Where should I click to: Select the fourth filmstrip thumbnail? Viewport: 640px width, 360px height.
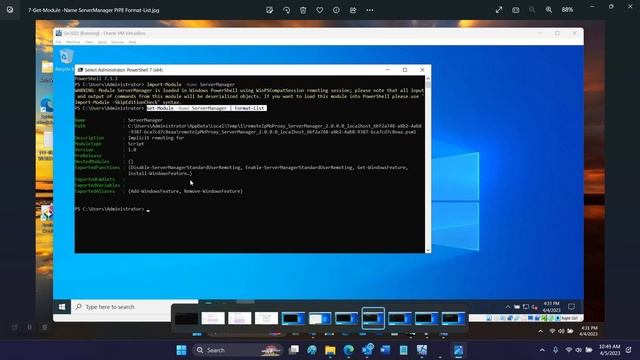pos(266,318)
